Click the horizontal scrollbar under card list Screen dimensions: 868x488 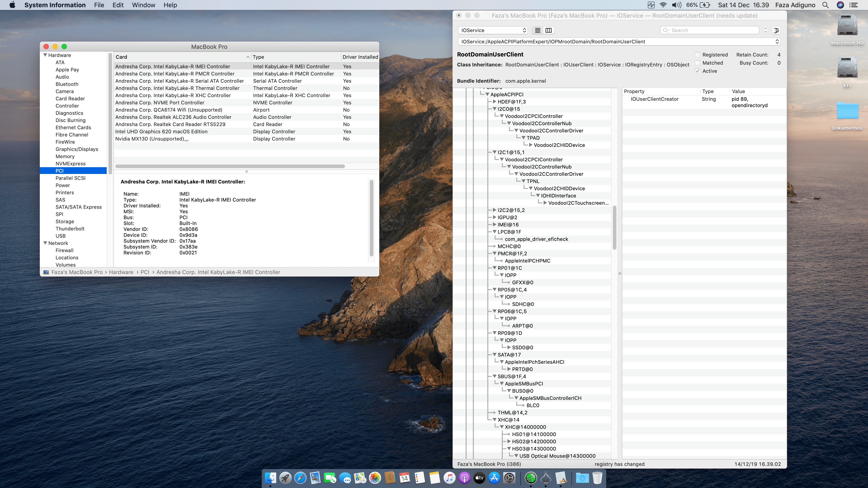pos(230,166)
